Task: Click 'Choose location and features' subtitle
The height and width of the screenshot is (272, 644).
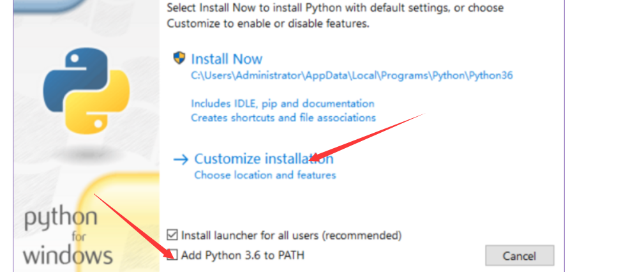Action: tap(264, 174)
